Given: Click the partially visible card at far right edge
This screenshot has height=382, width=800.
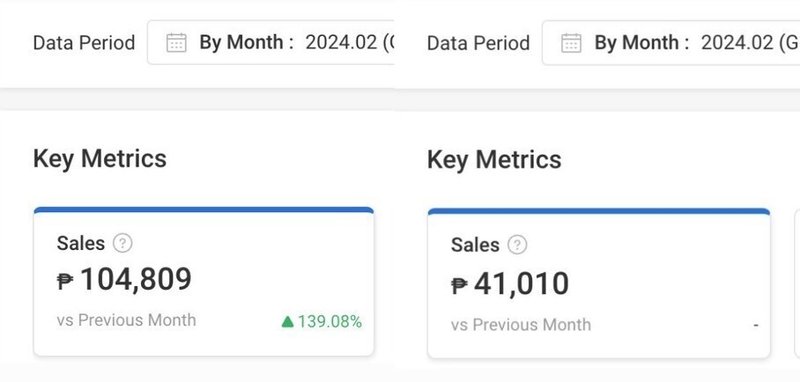Looking at the screenshot, I should [797, 284].
